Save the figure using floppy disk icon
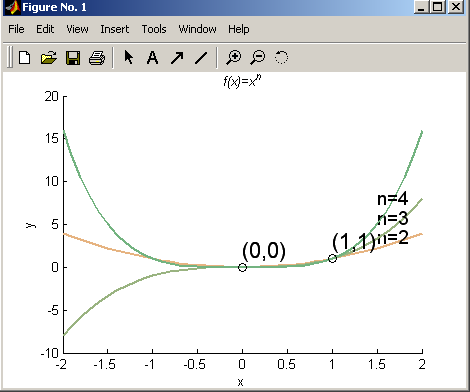The image size is (470, 392). point(73,58)
